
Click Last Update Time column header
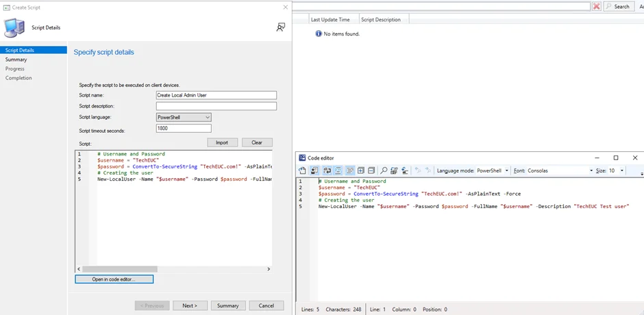[334, 19]
